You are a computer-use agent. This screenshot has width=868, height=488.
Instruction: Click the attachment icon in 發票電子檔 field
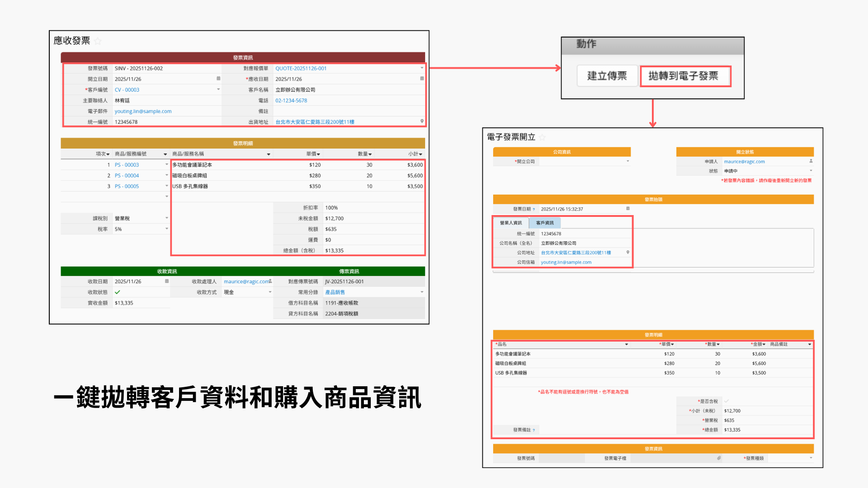coord(718,458)
